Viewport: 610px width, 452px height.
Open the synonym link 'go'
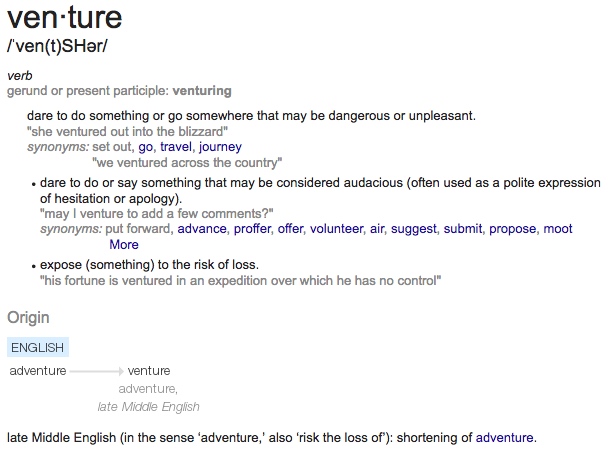(145, 147)
